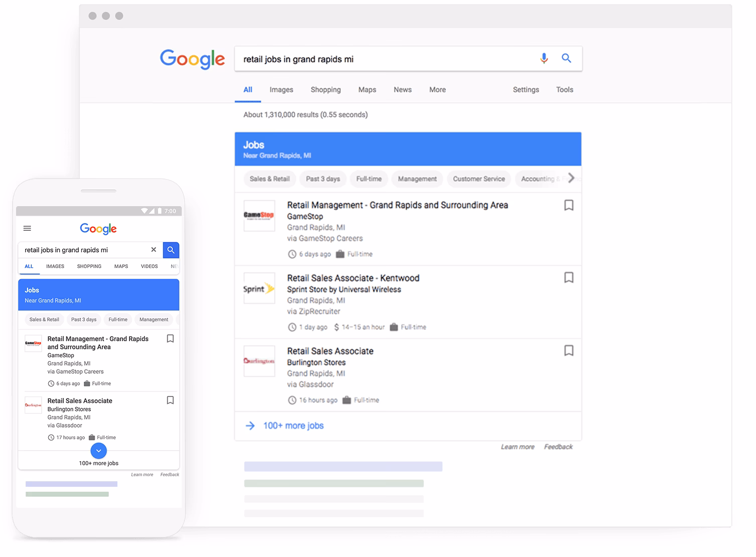Switch to the Images tab
Screen dimensions: 756x557
[281, 89]
